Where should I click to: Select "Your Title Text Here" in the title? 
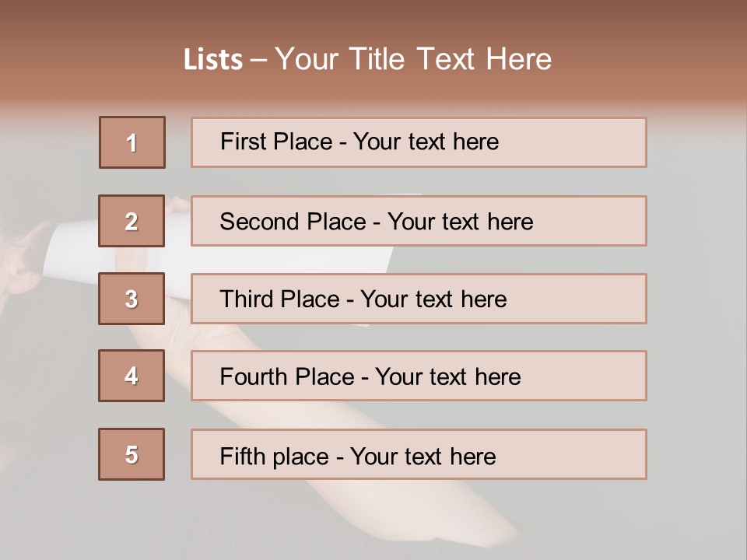point(413,59)
